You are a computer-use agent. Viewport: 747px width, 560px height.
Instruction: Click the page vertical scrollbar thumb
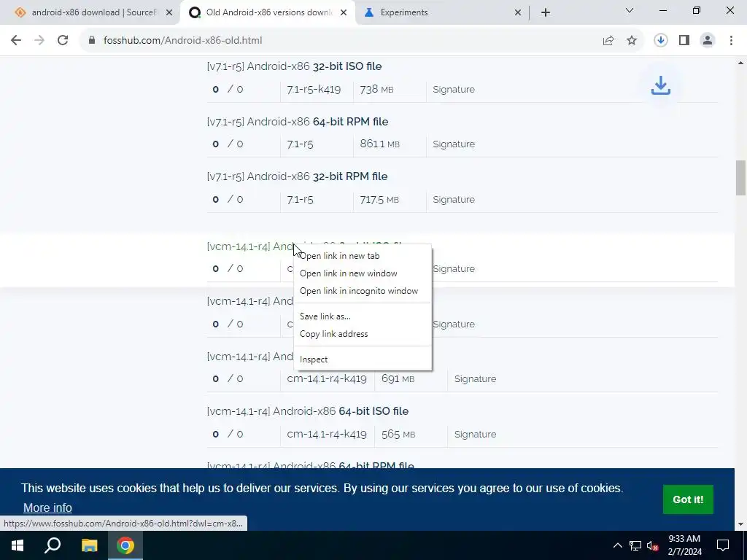click(x=740, y=178)
